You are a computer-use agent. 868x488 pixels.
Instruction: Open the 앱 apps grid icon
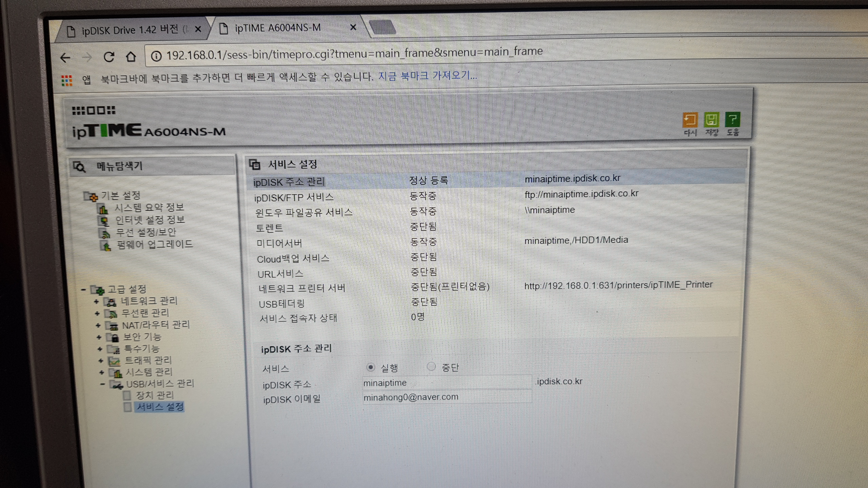(67, 80)
